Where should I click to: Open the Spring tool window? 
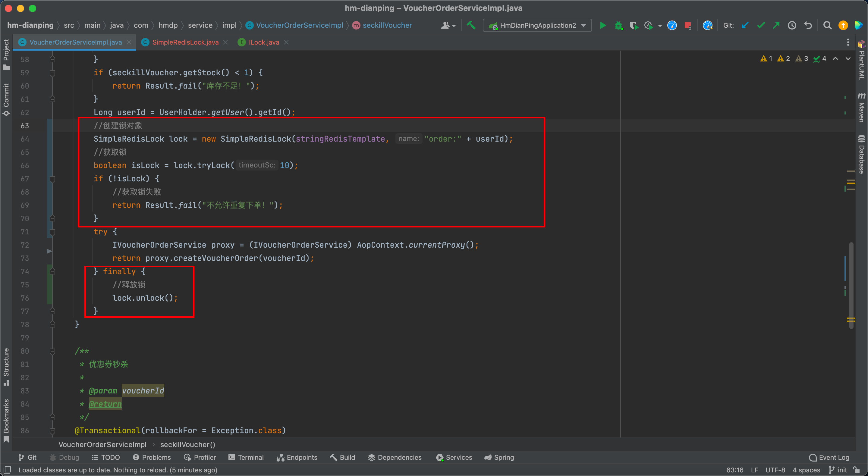(499, 457)
